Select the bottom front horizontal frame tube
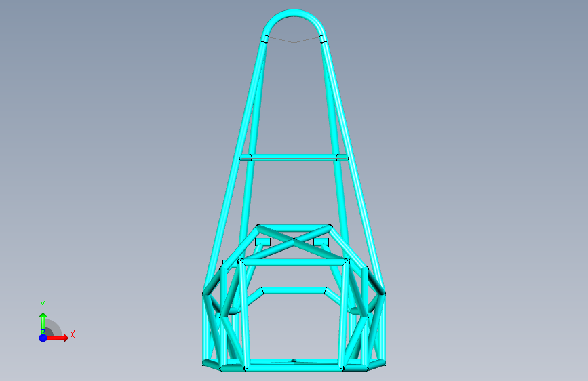The height and width of the screenshot is (381, 588). click(294, 369)
